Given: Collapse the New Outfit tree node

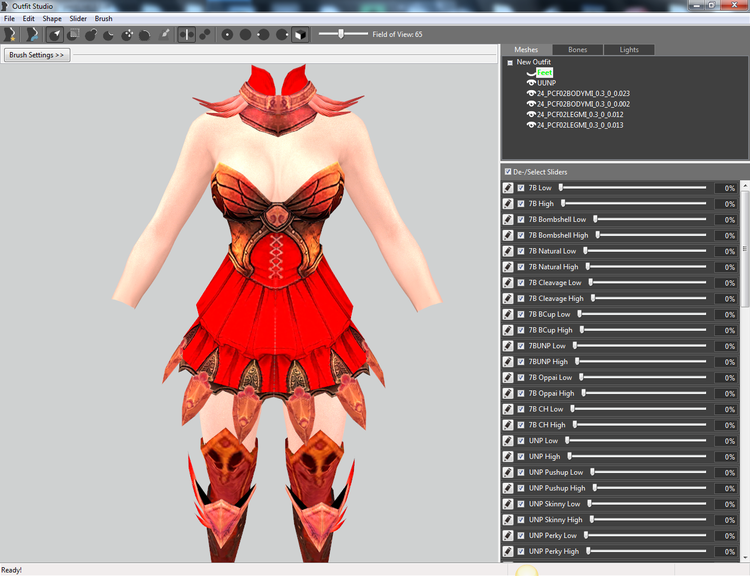Looking at the screenshot, I should coord(510,62).
